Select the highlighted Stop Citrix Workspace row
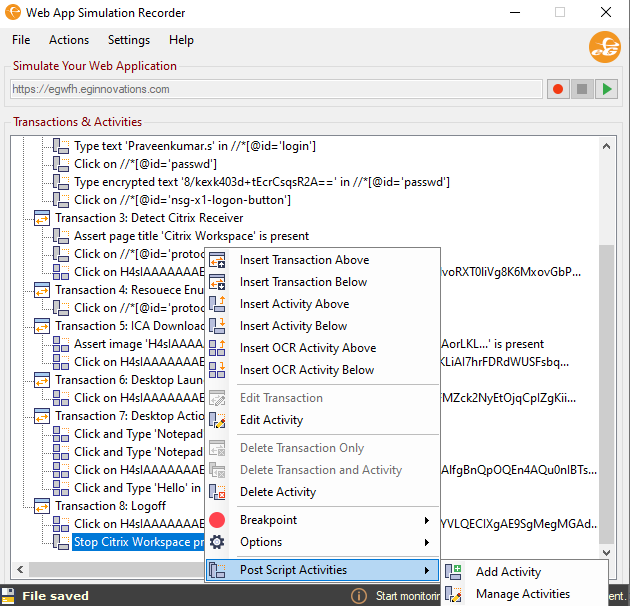The image size is (630, 606). coord(139,542)
